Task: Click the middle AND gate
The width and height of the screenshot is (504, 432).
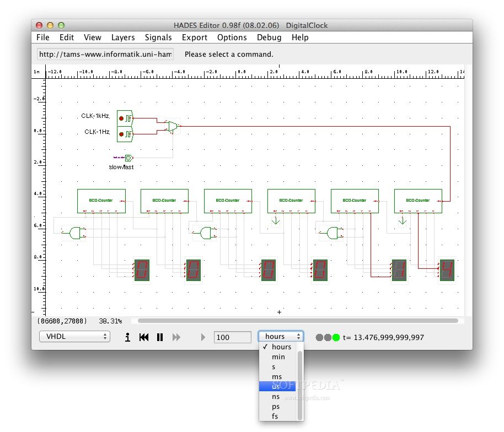Action: (205, 233)
